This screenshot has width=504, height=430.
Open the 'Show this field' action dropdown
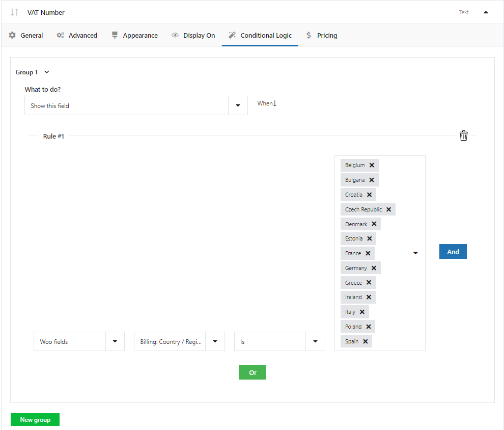[238, 105]
